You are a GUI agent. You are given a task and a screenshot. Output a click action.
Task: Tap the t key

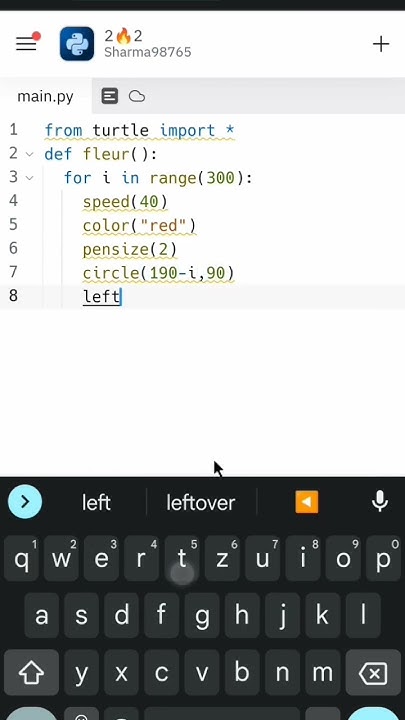click(x=182, y=559)
